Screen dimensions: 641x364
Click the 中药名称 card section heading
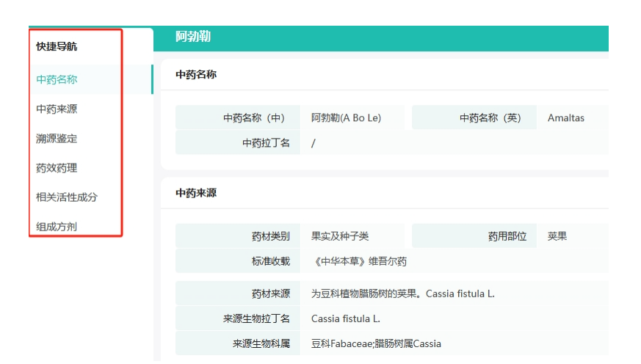pos(196,75)
